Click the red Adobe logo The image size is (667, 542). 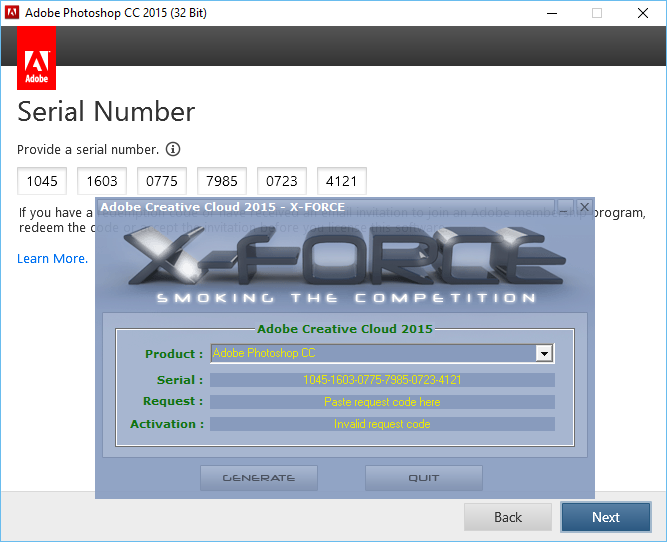[37, 58]
